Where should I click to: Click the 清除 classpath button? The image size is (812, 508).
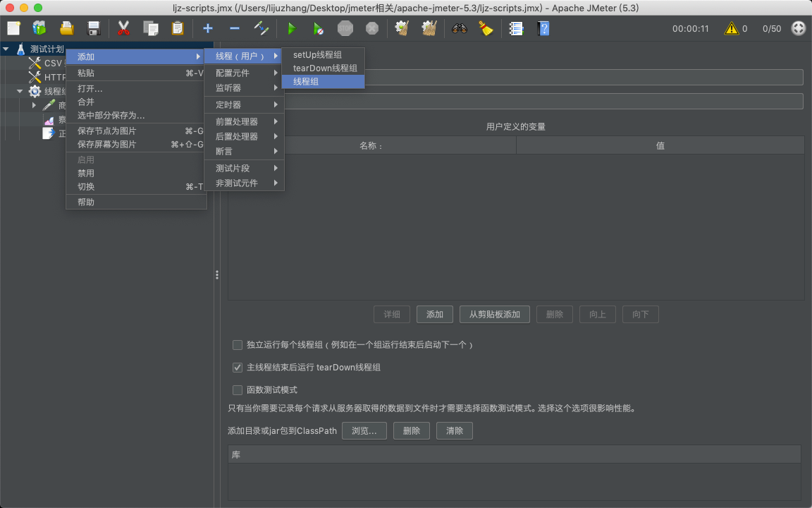(454, 431)
